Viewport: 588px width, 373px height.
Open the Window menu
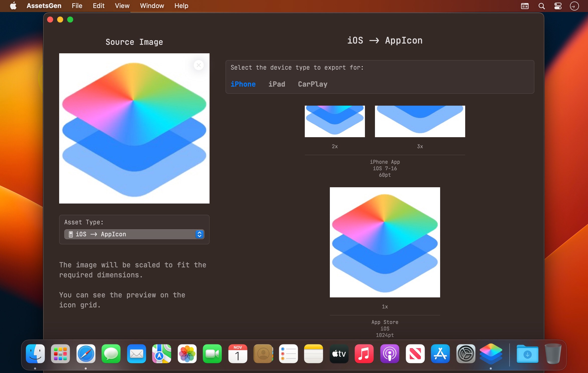152,6
